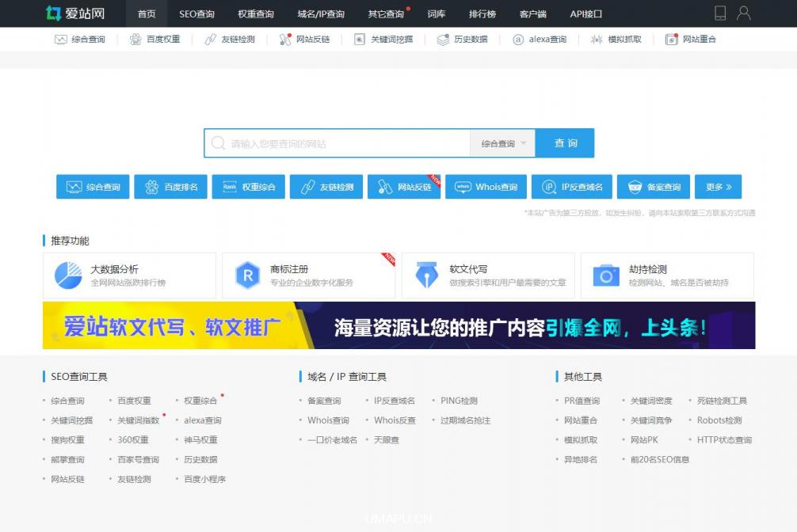Open 劫持检测 via its camera icon

coord(608,273)
